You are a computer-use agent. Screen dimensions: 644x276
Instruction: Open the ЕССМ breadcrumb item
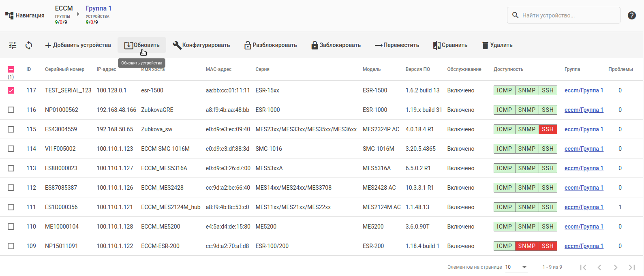pyautogui.click(x=64, y=9)
